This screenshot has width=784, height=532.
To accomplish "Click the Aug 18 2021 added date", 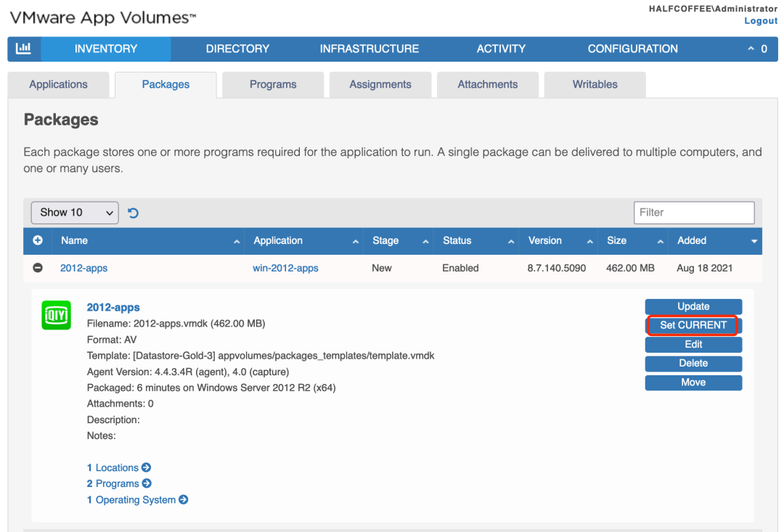I will click(704, 268).
